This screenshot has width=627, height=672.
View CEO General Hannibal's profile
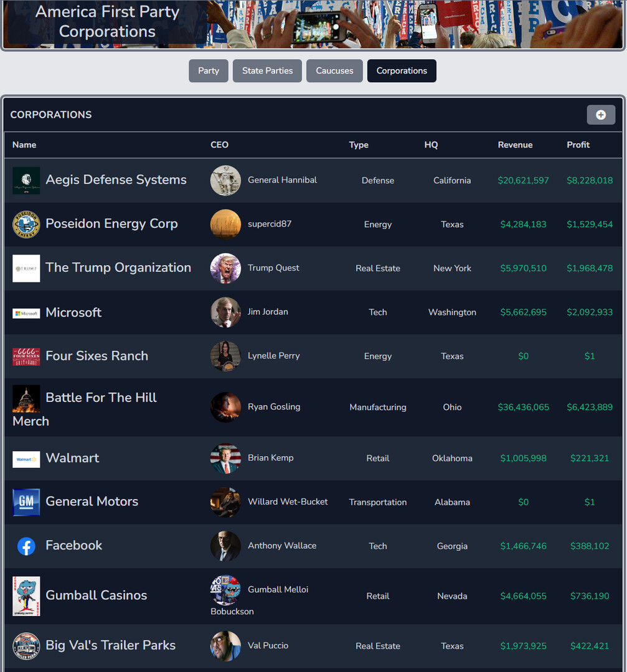click(282, 180)
